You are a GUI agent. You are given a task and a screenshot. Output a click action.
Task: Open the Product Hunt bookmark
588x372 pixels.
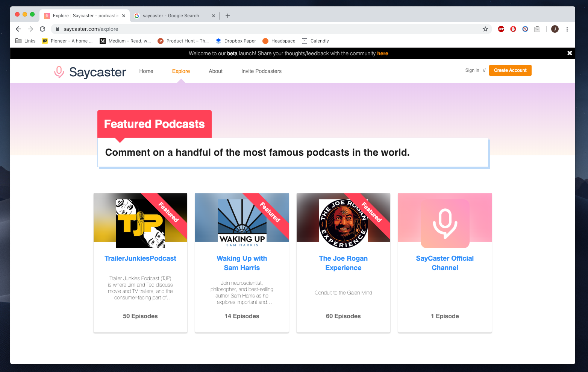tap(183, 41)
